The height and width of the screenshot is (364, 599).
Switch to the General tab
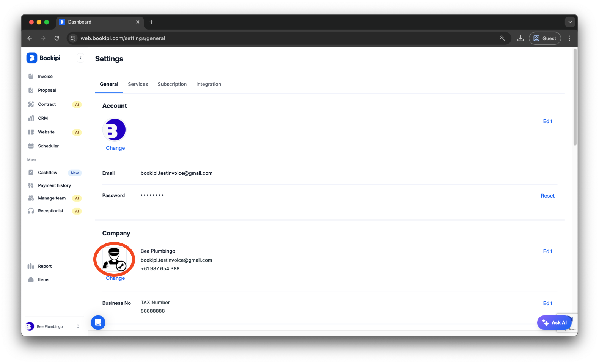109,84
